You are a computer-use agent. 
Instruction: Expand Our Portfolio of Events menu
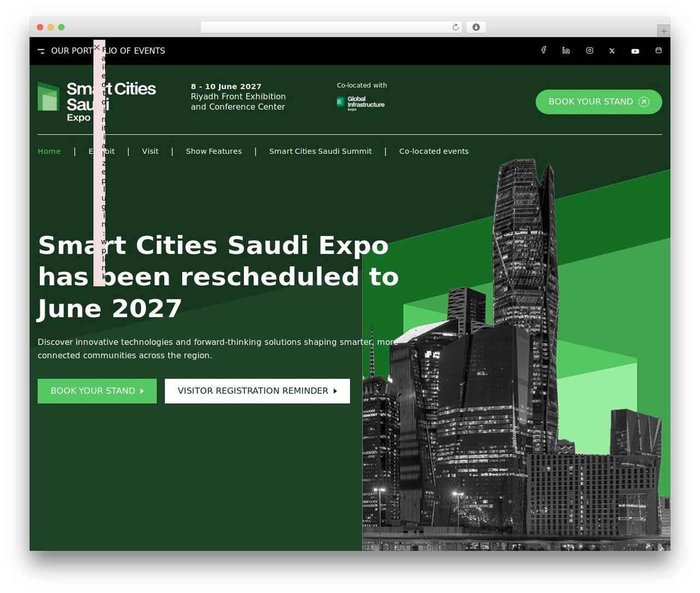[x=102, y=51]
